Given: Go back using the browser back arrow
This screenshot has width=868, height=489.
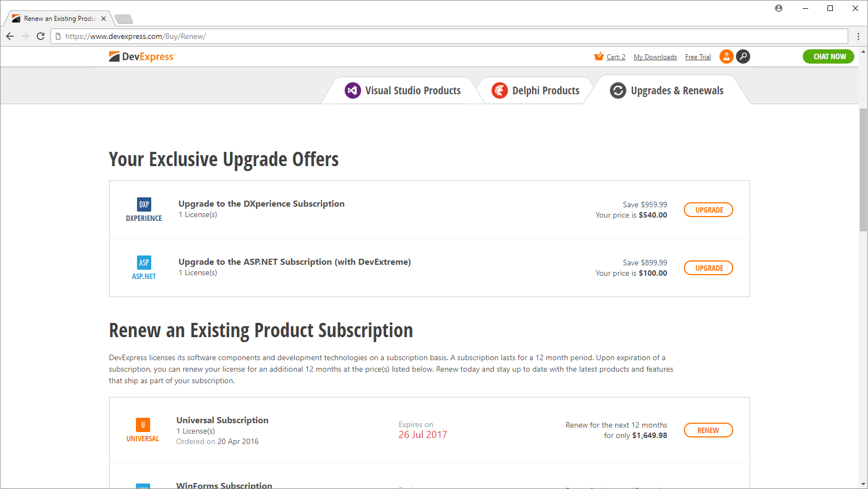Looking at the screenshot, I should [x=10, y=36].
